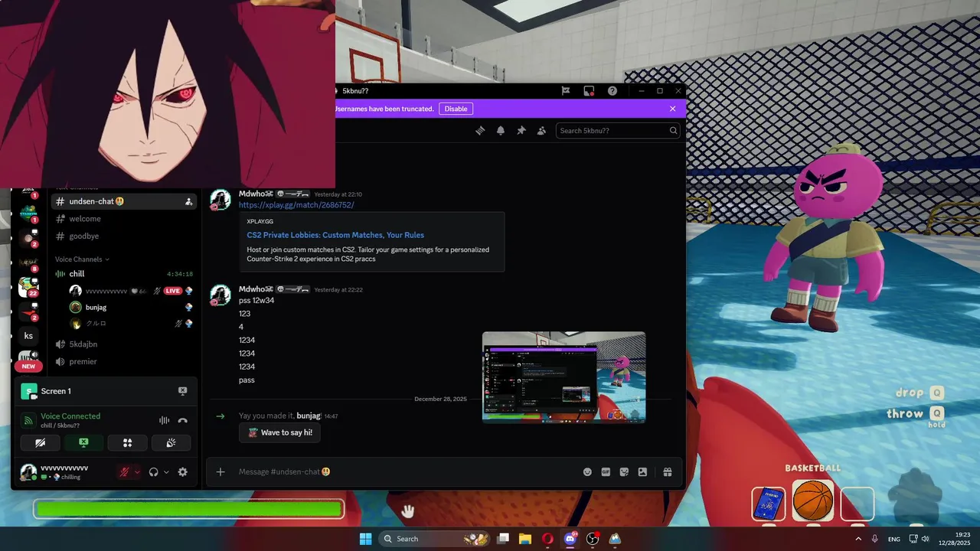The image size is (980, 551).
Task: Click the NEW unread indicator pill
Action: (x=28, y=367)
